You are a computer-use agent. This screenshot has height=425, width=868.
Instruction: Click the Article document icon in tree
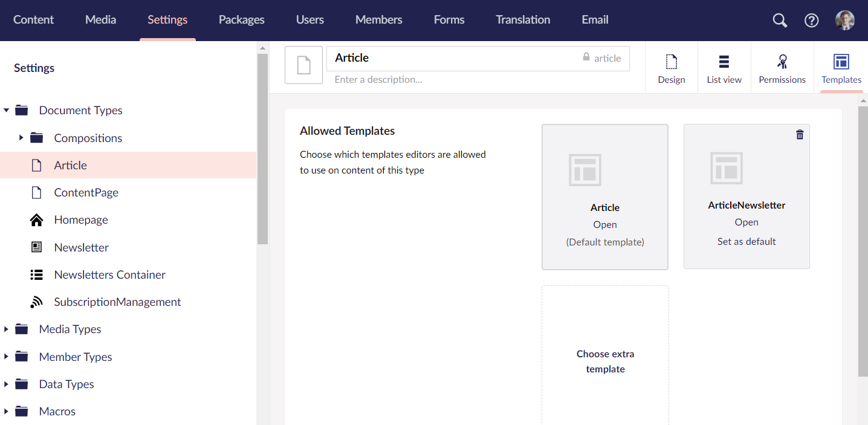(x=36, y=165)
